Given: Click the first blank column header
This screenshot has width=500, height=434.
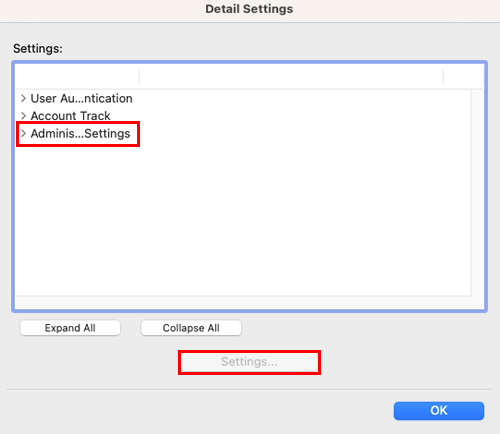Looking at the screenshot, I should 77,77.
